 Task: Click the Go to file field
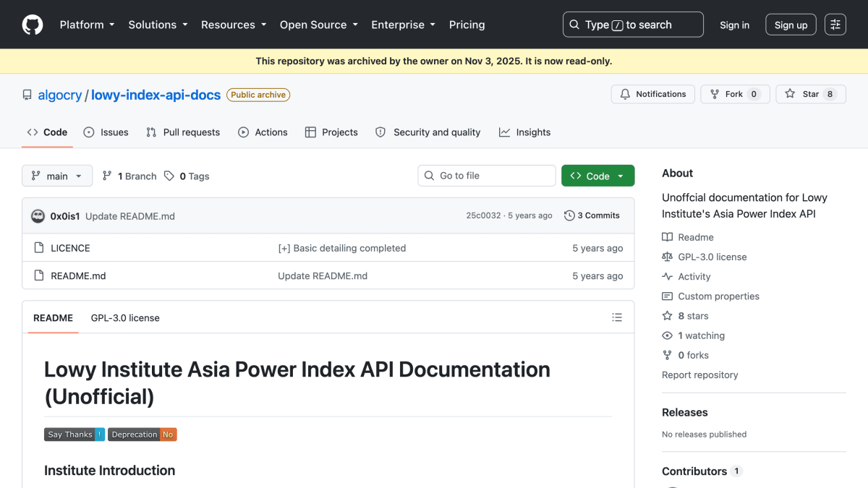(486, 176)
